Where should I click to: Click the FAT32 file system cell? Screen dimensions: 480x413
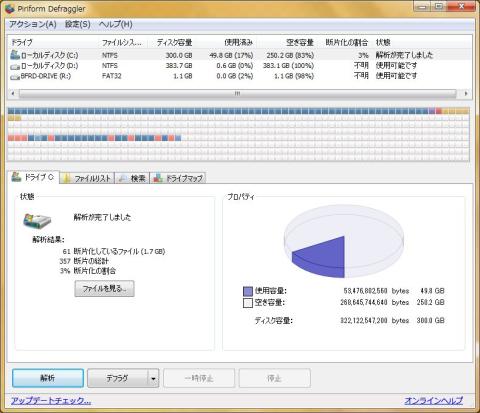point(112,76)
